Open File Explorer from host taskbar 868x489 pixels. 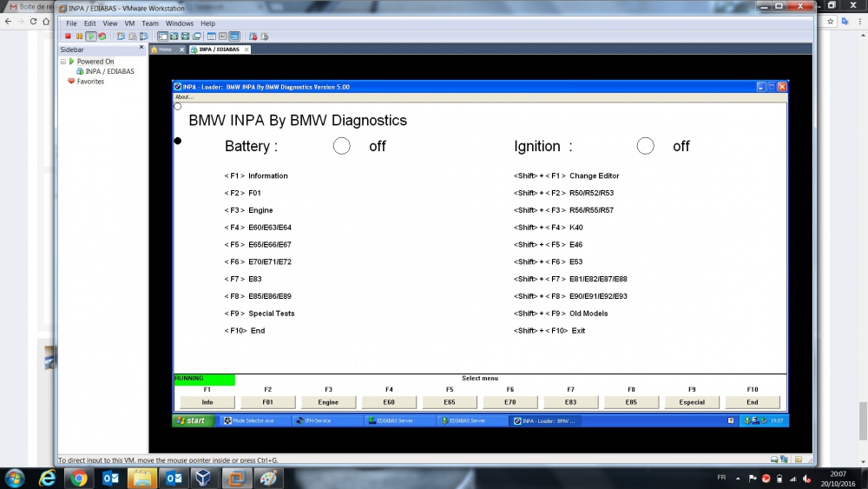point(141,478)
